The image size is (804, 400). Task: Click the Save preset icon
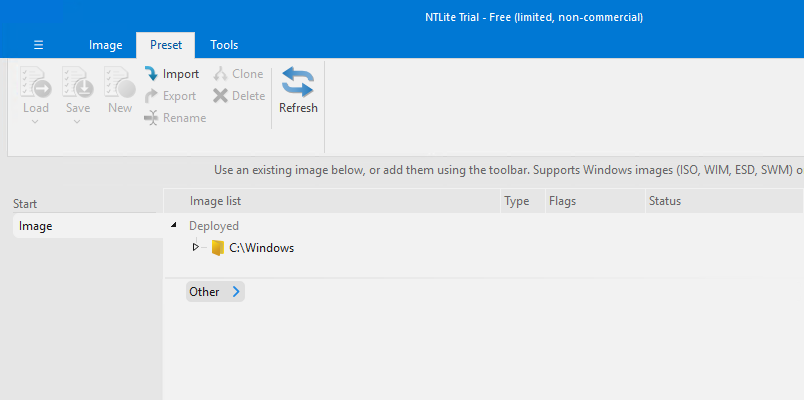[77, 83]
